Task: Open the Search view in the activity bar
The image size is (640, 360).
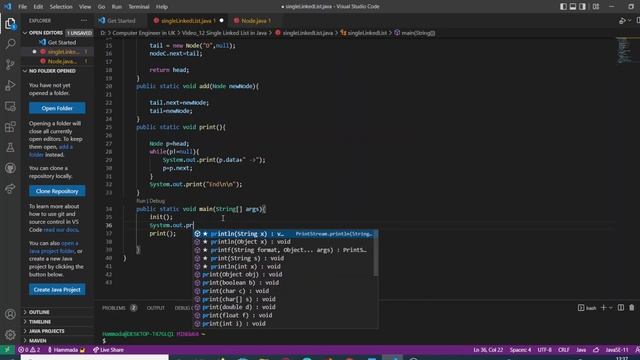Action: point(10,44)
